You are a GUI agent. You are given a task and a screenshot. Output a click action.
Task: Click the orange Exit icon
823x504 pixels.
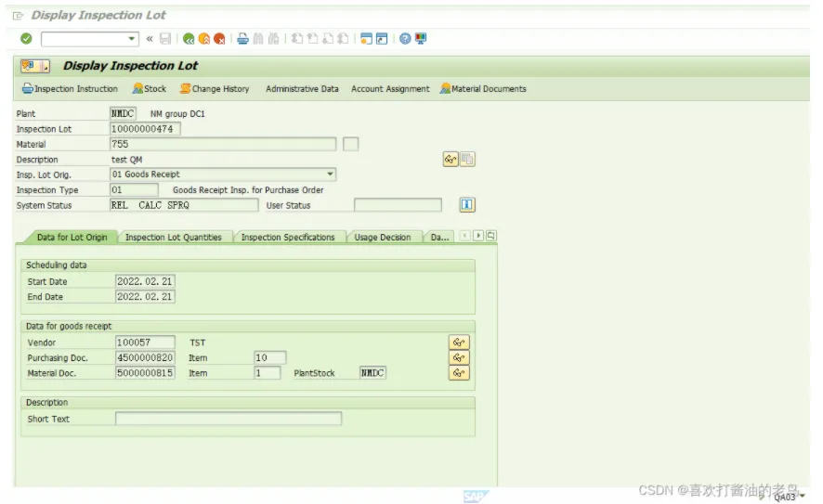coord(204,39)
